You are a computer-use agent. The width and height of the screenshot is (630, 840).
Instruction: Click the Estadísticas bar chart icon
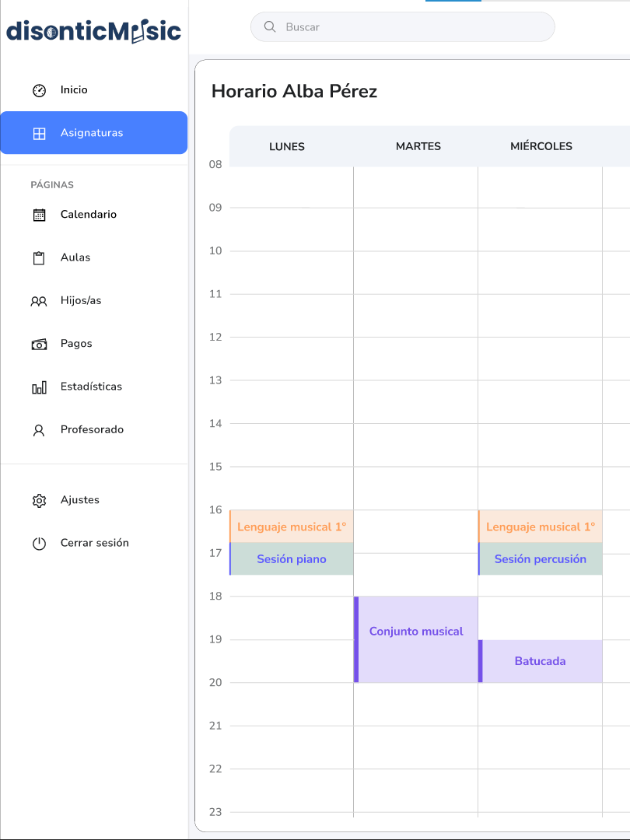pyautogui.click(x=39, y=387)
